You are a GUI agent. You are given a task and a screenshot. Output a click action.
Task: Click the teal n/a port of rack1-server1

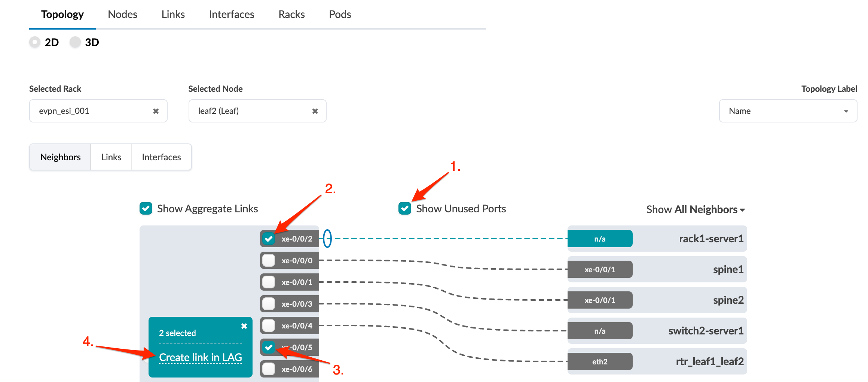[x=600, y=239]
